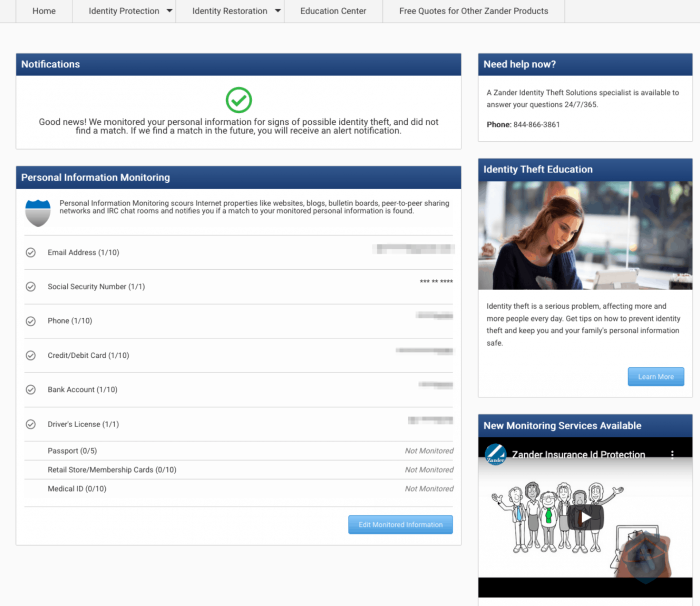This screenshot has height=606, width=700.
Task: Click the Learn More button under Identity Theft Education
Action: click(x=655, y=376)
